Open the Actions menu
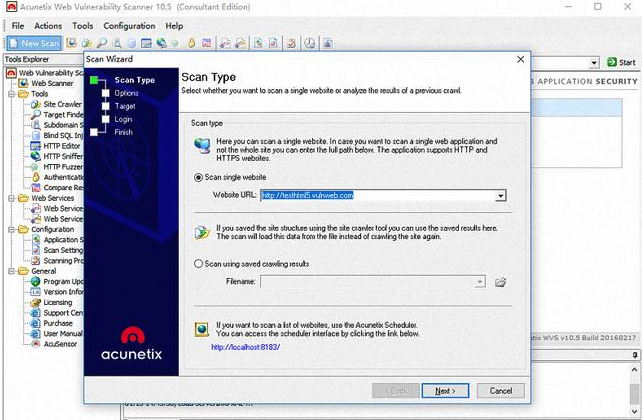Viewport: 644px width, 420px height. tap(48, 26)
